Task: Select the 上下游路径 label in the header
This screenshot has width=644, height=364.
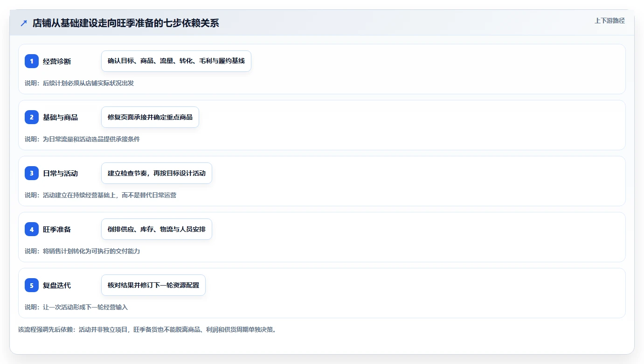Action: pos(609,21)
